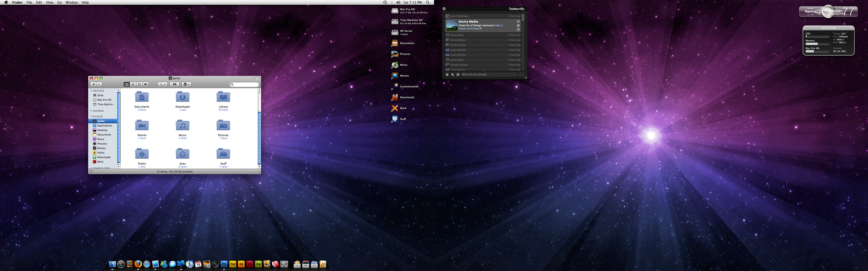Open the Sites folder in Finder window
Viewport: 868px width, 271px height.
(x=183, y=154)
